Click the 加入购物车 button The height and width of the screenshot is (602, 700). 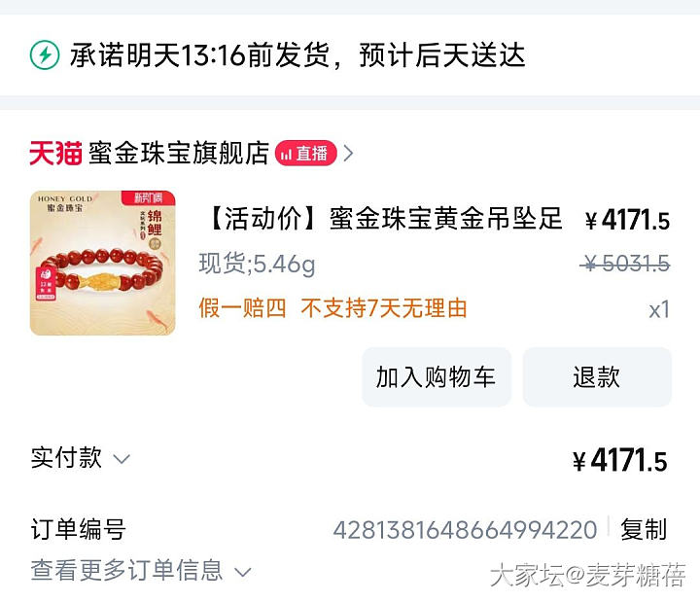pos(437,377)
